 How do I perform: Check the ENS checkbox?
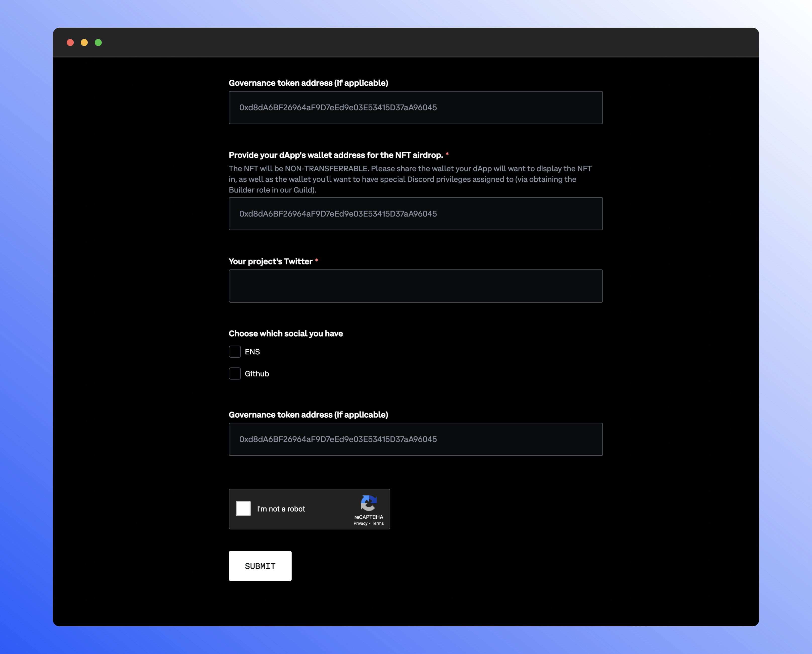tap(235, 352)
